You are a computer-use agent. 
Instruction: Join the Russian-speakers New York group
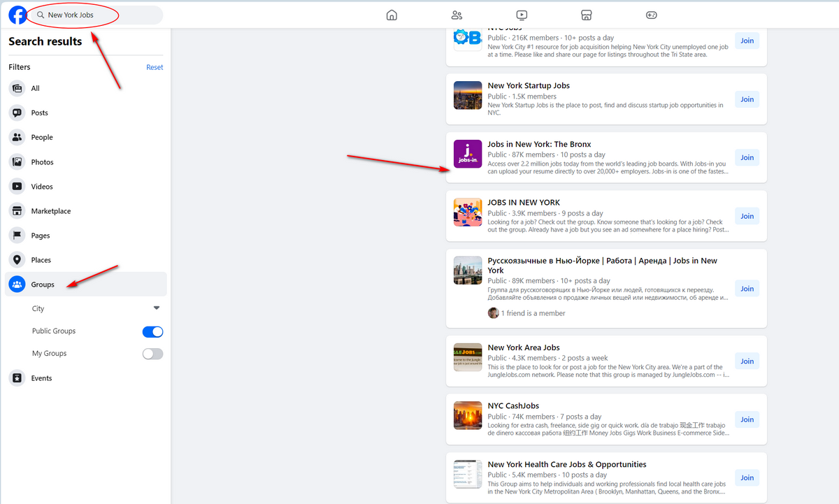(x=747, y=289)
